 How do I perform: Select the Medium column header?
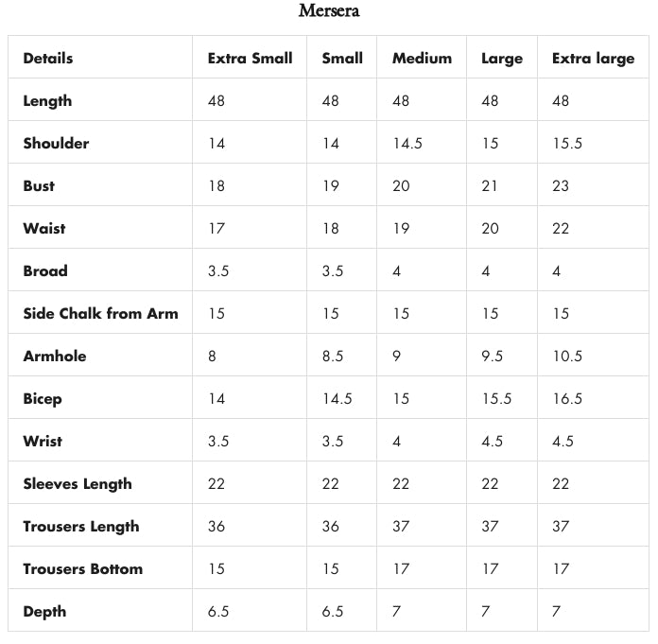pyautogui.click(x=422, y=58)
